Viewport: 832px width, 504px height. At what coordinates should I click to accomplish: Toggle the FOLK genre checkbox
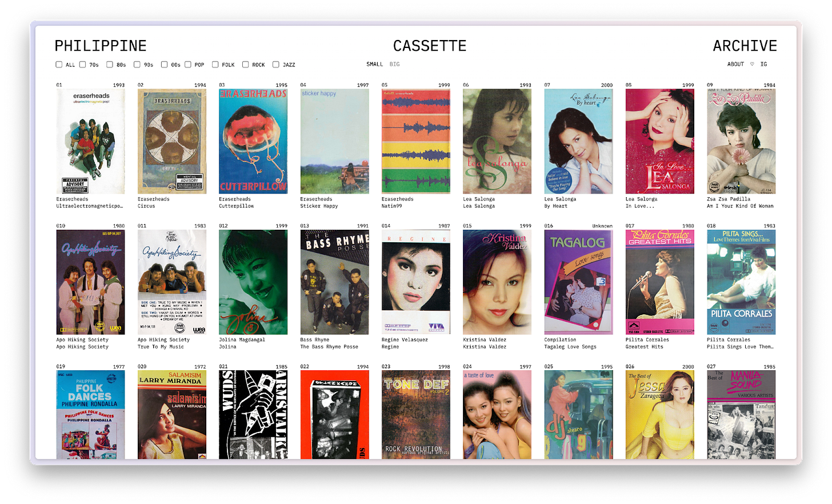215,65
